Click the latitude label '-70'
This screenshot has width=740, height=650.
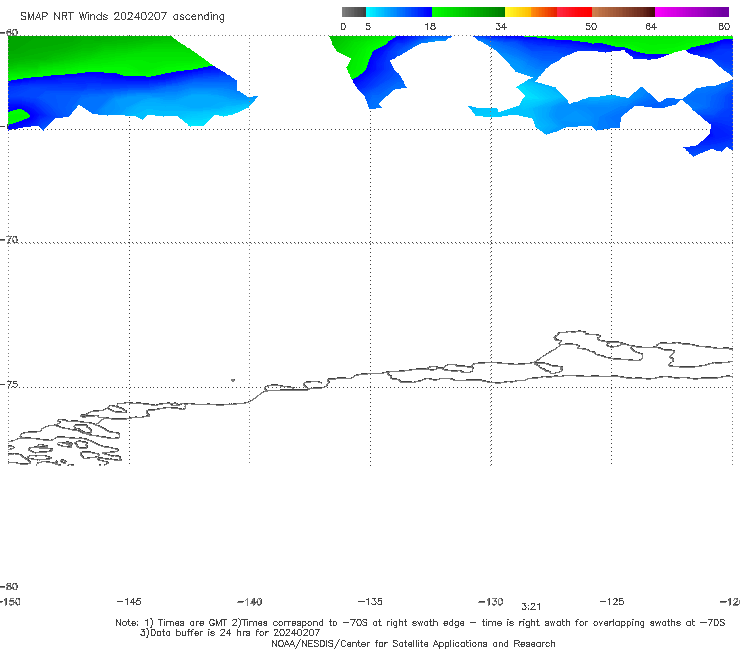(9, 240)
